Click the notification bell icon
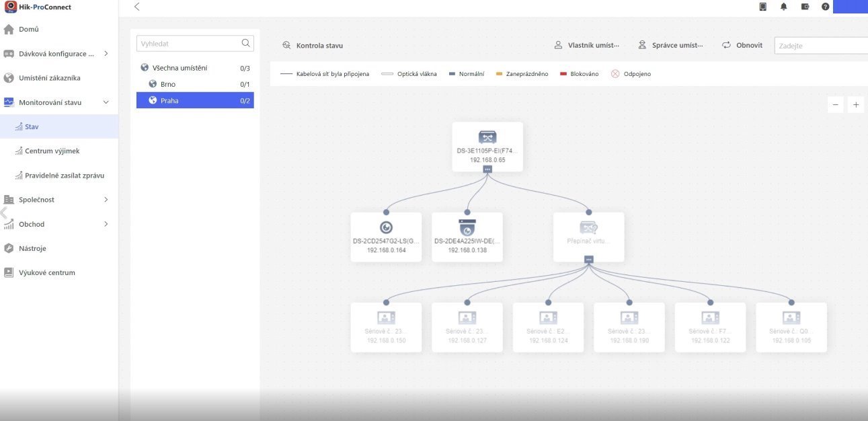Viewport: 868px width, 421px height. click(783, 7)
